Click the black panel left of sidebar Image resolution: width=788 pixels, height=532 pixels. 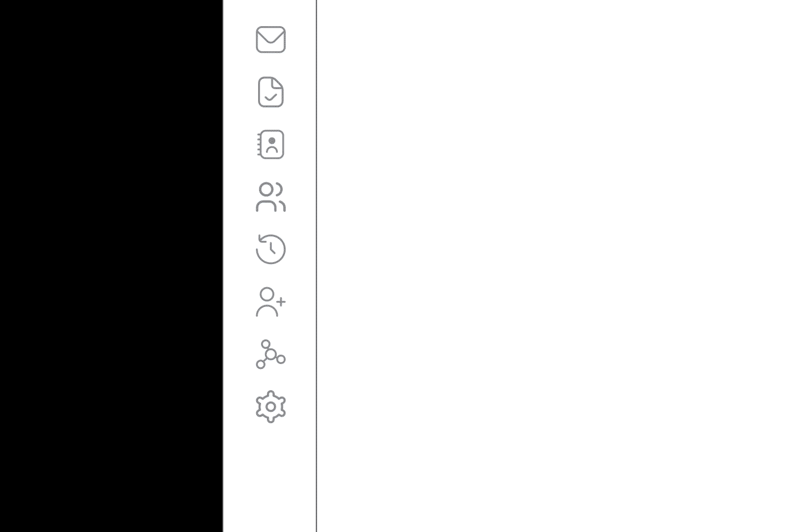(111, 266)
